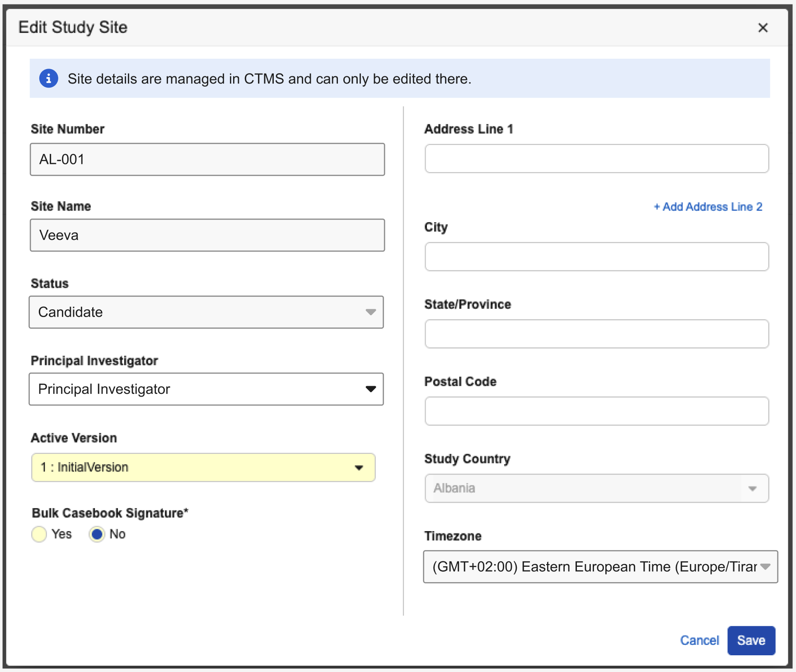Click the City input field
The width and height of the screenshot is (796, 672).
coord(597,257)
